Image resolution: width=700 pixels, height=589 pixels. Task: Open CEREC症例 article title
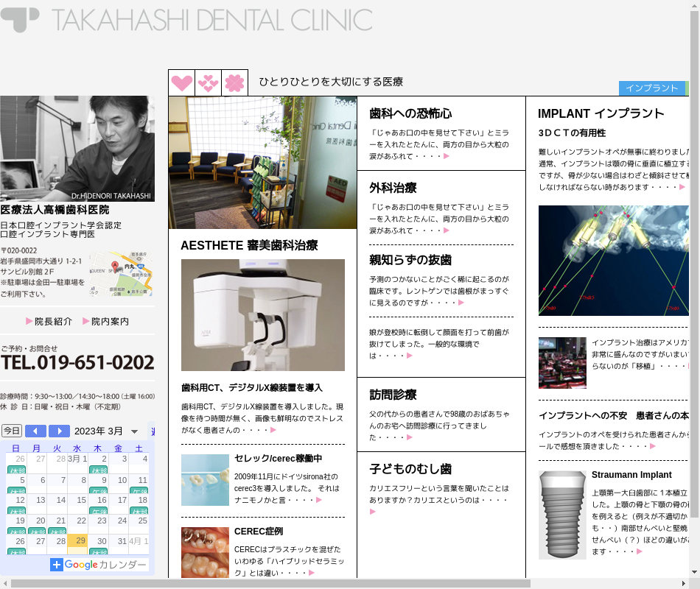[259, 532]
